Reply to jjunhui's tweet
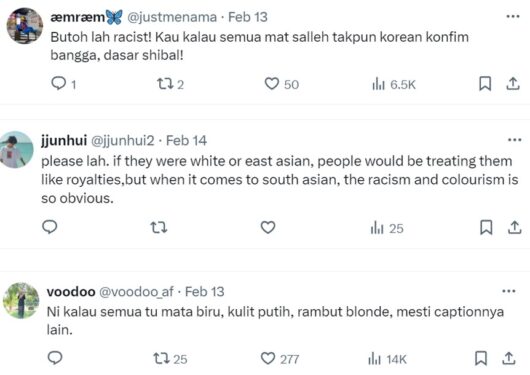Viewport: 530px width, 375px height. click(x=50, y=227)
